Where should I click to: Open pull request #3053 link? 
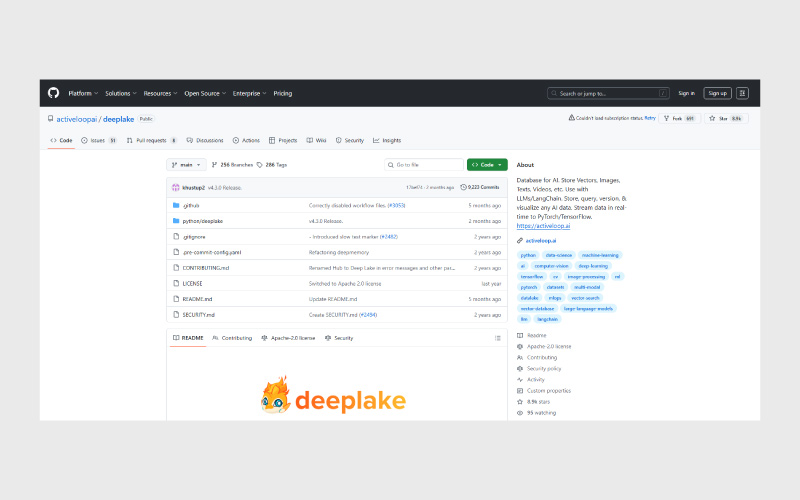tap(396, 206)
